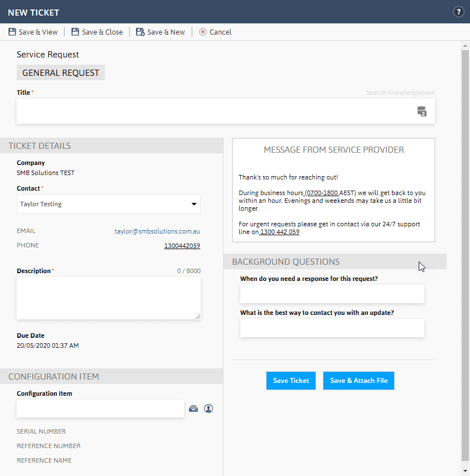Click the REFERENCE NUMBER label
Viewport: 470px width, 476px height.
tap(49, 446)
